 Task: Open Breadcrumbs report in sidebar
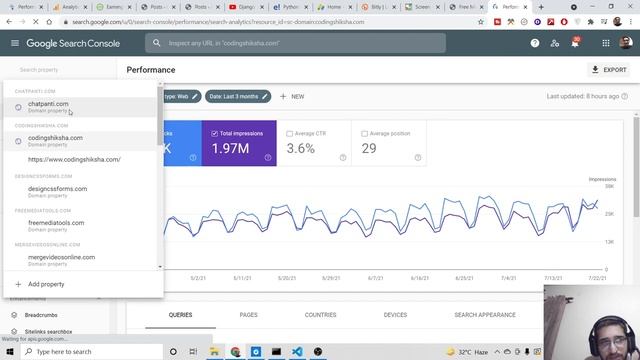tap(41, 315)
